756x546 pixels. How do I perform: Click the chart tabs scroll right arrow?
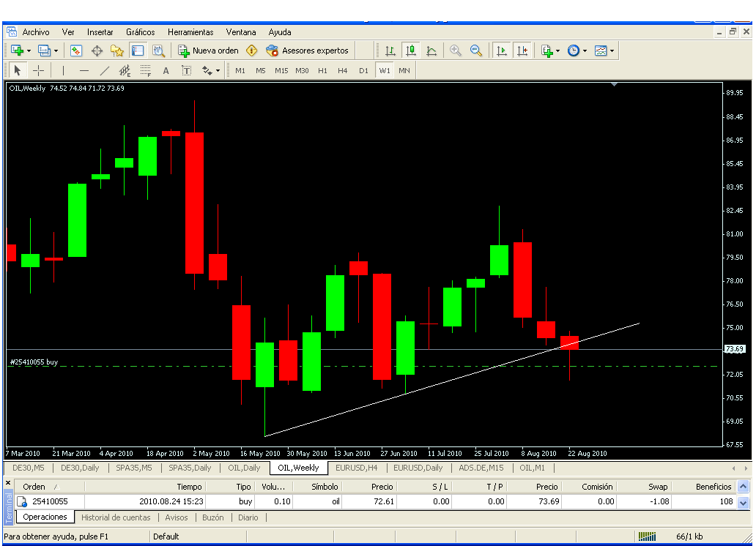click(x=746, y=468)
